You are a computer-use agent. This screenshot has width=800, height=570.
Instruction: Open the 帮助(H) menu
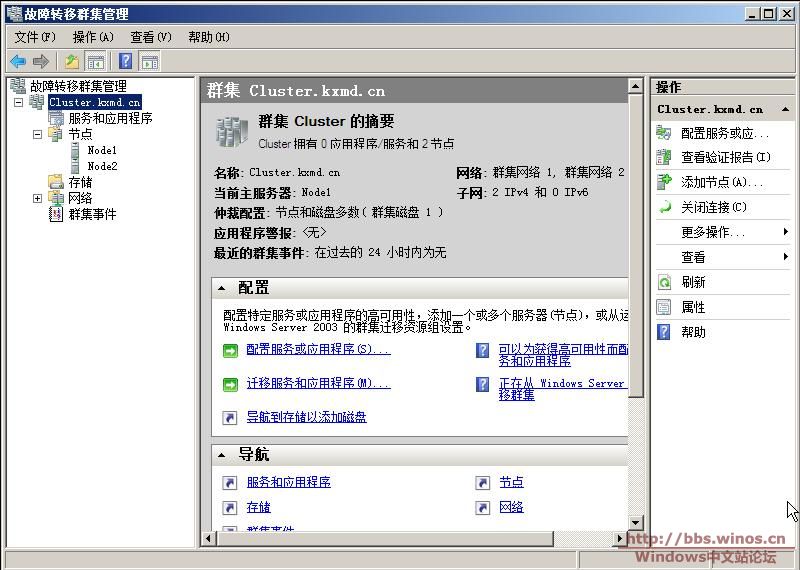tap(209, 37)
